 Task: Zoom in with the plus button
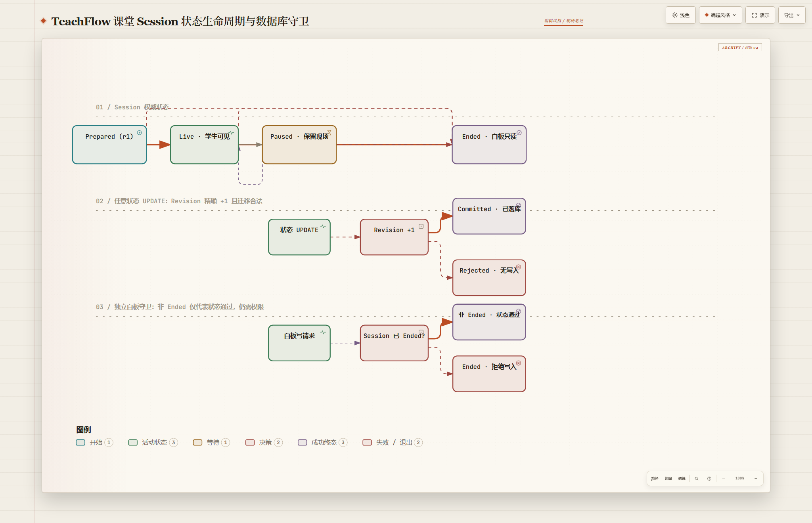pyautogui.click(x=756, y=479)
